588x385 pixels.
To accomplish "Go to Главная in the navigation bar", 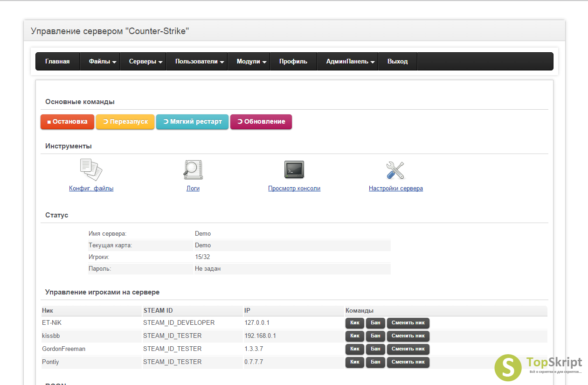I will pos(57,62).
